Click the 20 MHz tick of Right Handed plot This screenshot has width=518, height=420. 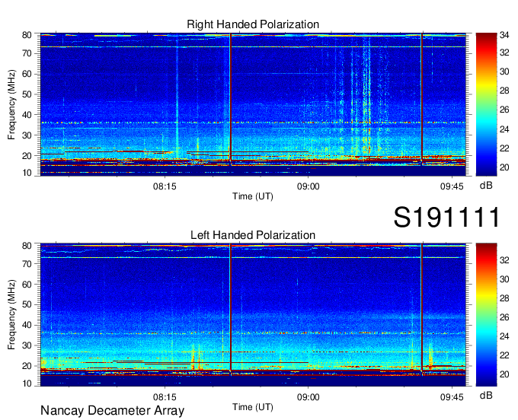point(27,156)
